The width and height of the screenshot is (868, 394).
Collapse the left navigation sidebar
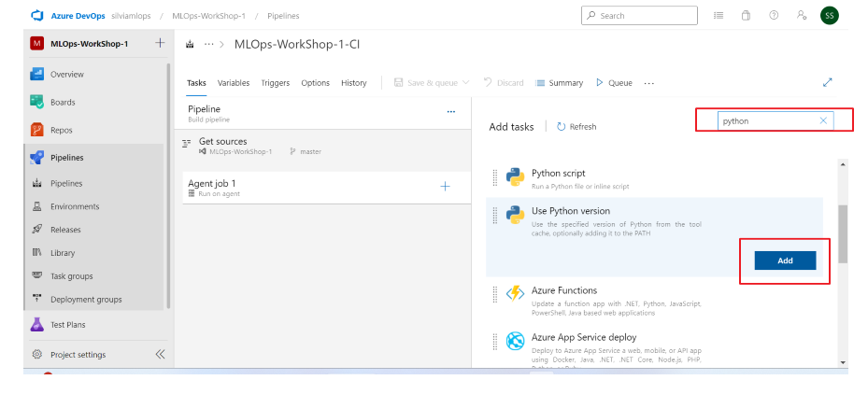point(160,354)
